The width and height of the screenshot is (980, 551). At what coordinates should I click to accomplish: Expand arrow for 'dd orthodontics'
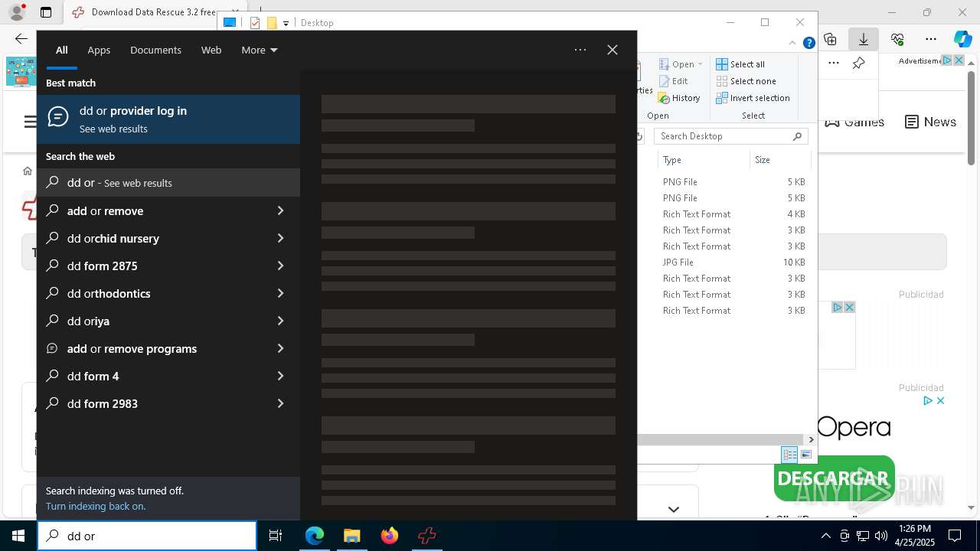pyautogui.click(x=280, y=293)
